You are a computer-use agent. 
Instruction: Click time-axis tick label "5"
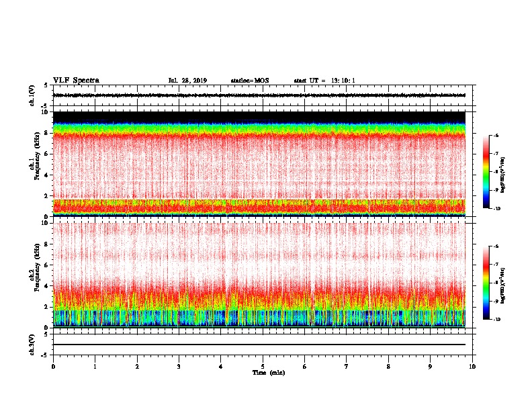(x=263, y=367)
